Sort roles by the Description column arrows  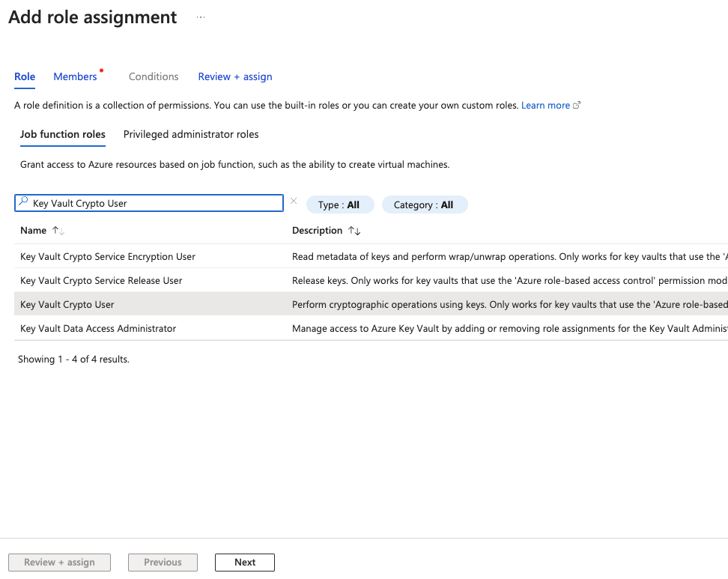pos(354,230)
